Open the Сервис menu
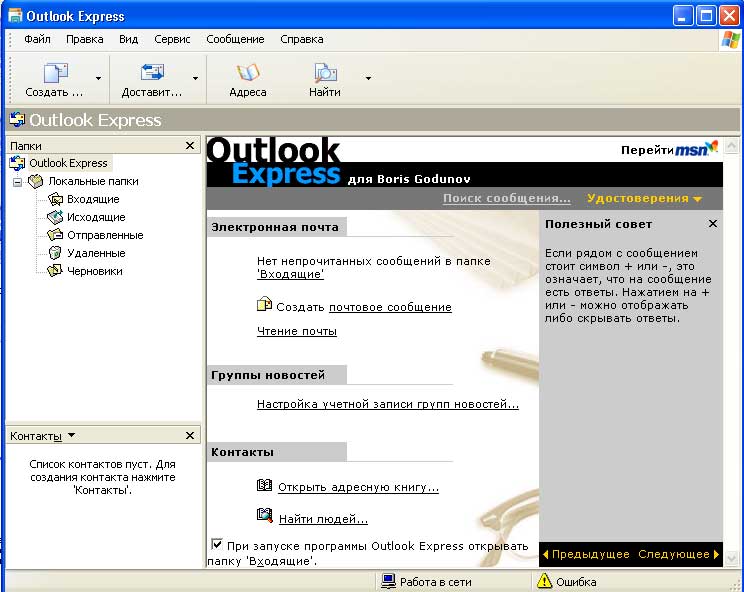 [x=173, y=39]
